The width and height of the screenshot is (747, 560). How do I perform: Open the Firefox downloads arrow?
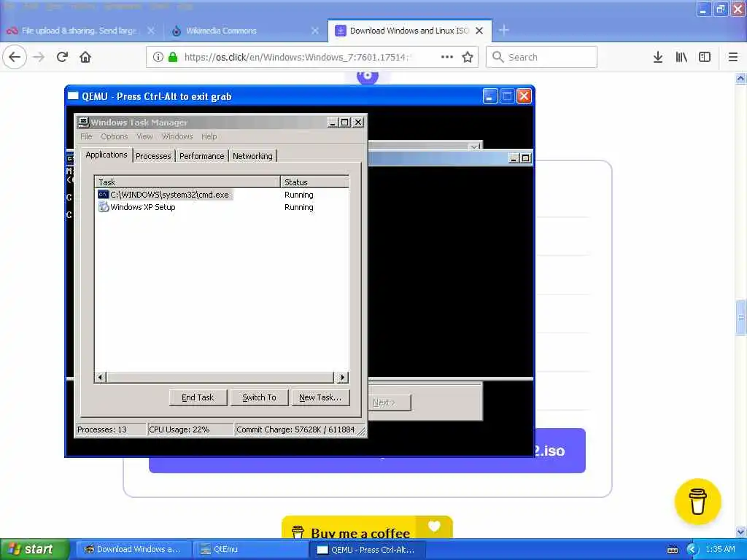tap(658, 57)
